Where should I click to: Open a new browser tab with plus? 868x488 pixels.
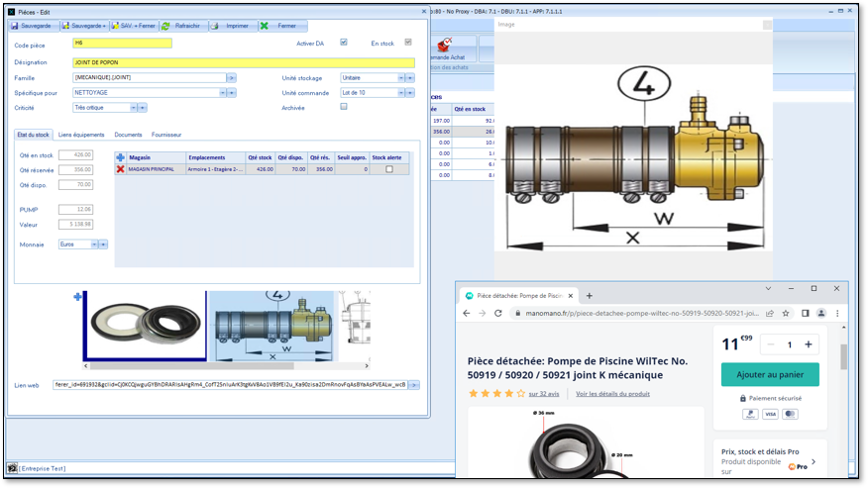tap(589, 296)
